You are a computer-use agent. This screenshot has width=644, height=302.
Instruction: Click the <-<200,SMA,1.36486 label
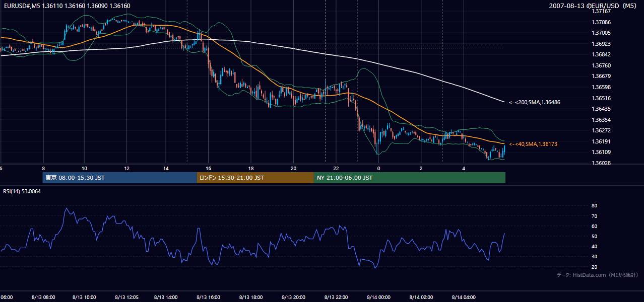[535, 102]
